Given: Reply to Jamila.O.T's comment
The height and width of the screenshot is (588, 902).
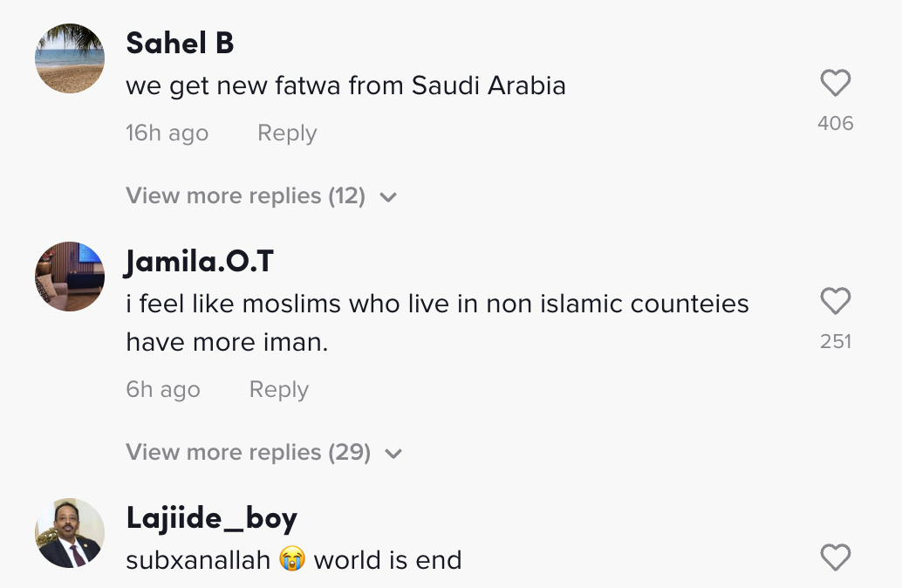Looking at the screenshot, I should pos(279,390).
